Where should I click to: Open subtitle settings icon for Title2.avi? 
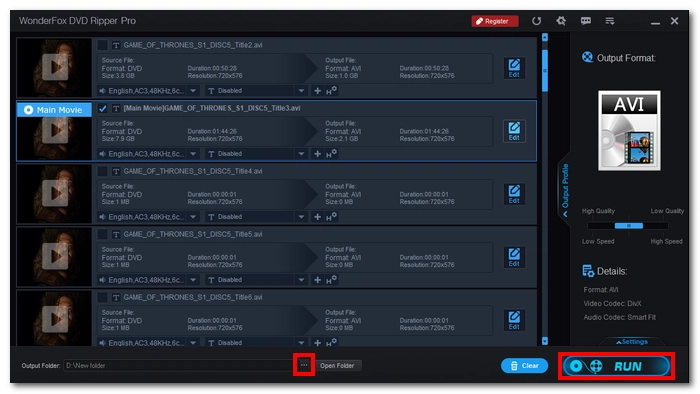tap(331, 91)
